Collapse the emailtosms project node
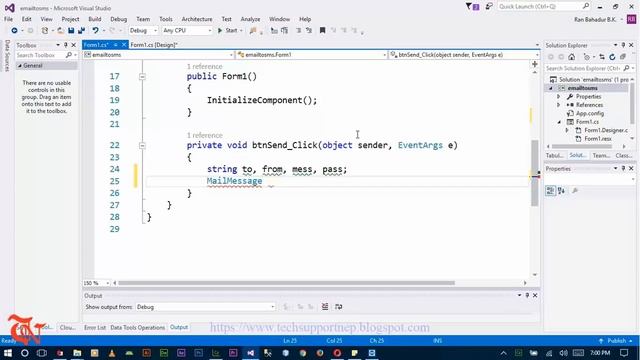The image size is (640, 360). (x=551, y=88)
